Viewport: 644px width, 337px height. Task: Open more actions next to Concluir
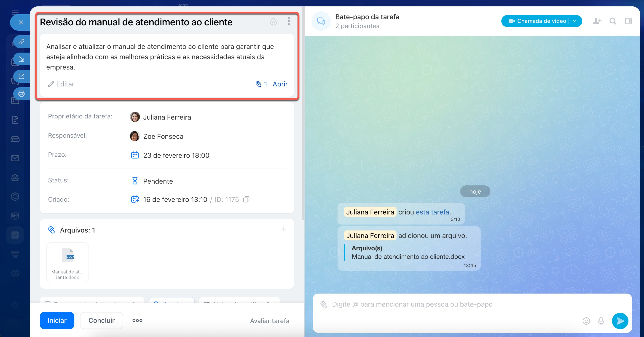[x=137, y=321]
